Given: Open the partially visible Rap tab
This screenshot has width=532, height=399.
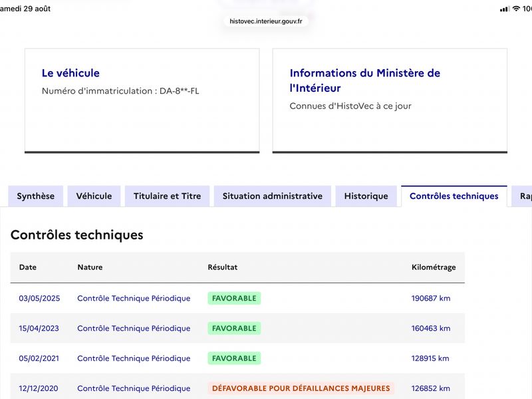Looking at the screenshot, I should (x=523, y=196).
